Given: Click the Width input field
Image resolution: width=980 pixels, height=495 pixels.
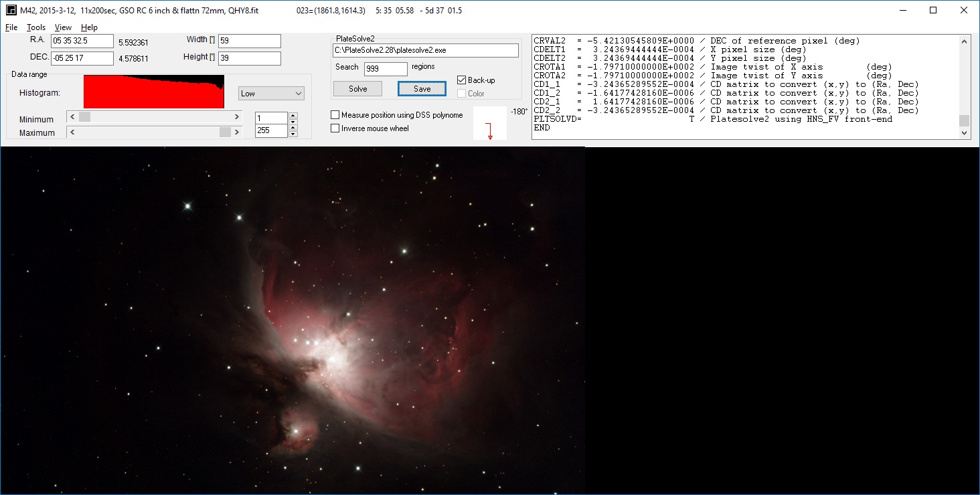Looking at the screenshot, I should click(249, 41).
